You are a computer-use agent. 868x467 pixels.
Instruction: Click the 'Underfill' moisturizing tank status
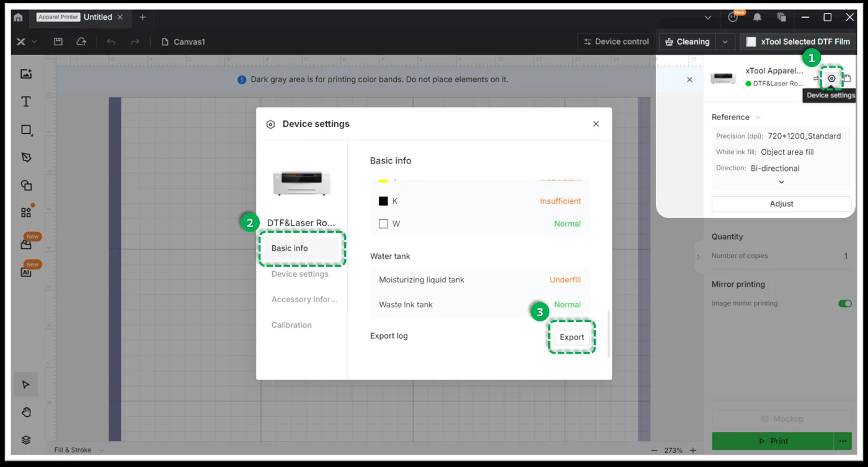click(x=565, y=280)
